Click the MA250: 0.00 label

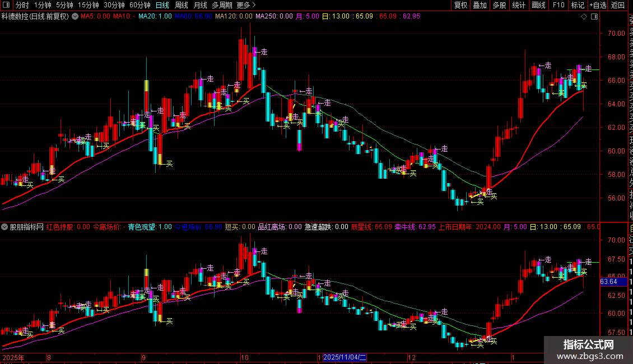274,16
